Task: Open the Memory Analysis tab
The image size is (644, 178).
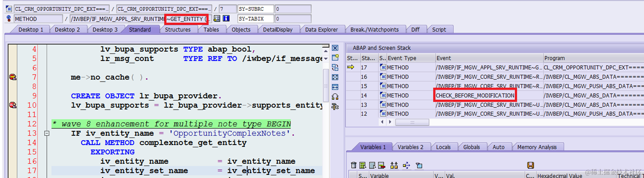Action: tap(537, 147)
